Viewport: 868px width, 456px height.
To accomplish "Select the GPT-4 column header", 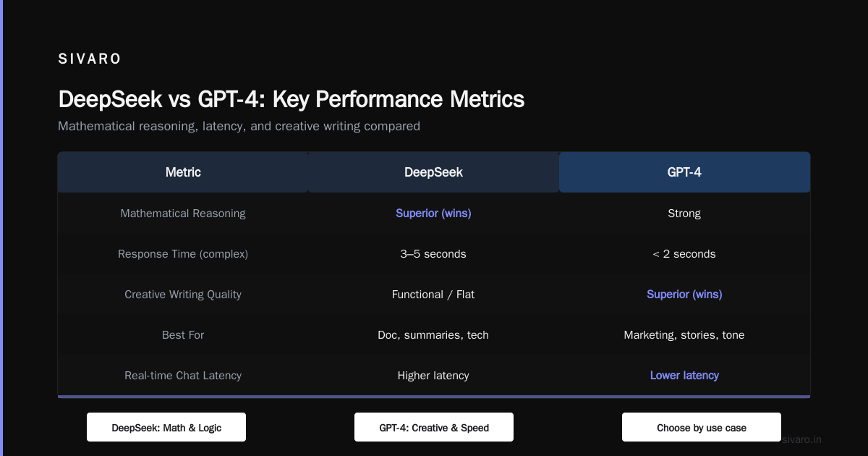I will coord(684,172).
